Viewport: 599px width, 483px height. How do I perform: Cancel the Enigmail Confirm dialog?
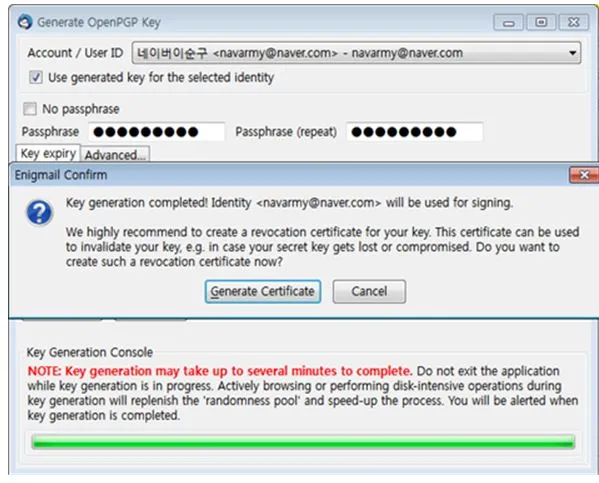point(369,292)
